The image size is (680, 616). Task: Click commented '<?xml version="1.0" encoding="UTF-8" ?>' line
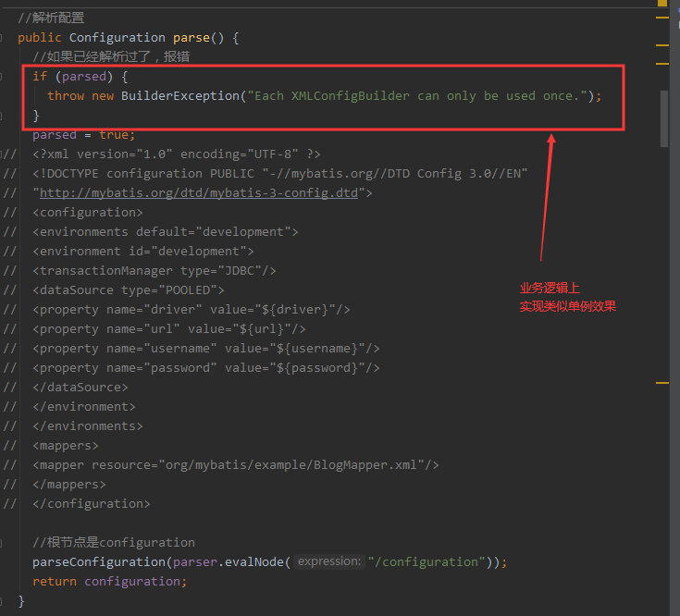[177, 154]
